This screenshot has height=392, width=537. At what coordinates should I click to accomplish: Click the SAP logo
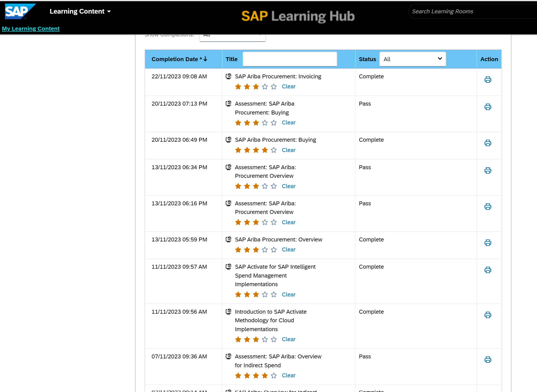[x=20, y=11]
